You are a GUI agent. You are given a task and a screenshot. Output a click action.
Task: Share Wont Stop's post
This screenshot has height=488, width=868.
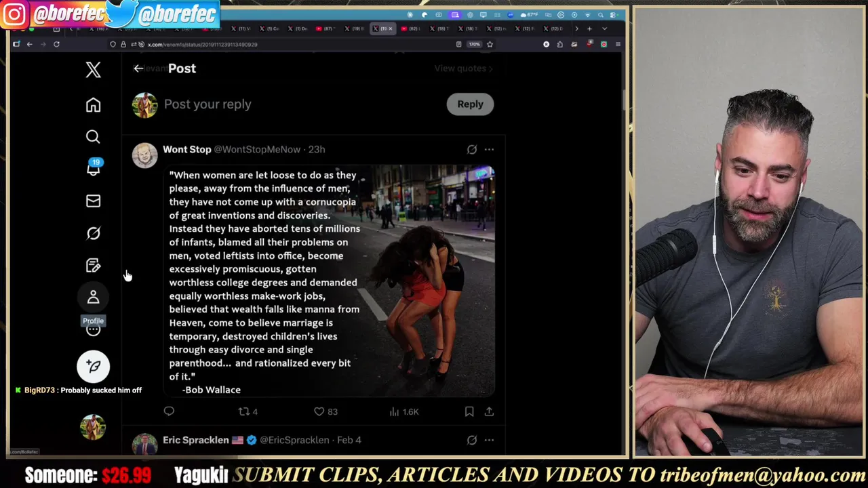tap(489, 411)
